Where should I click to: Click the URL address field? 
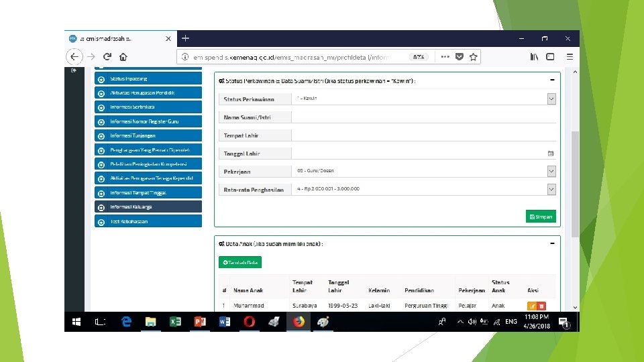pos(292,57)
